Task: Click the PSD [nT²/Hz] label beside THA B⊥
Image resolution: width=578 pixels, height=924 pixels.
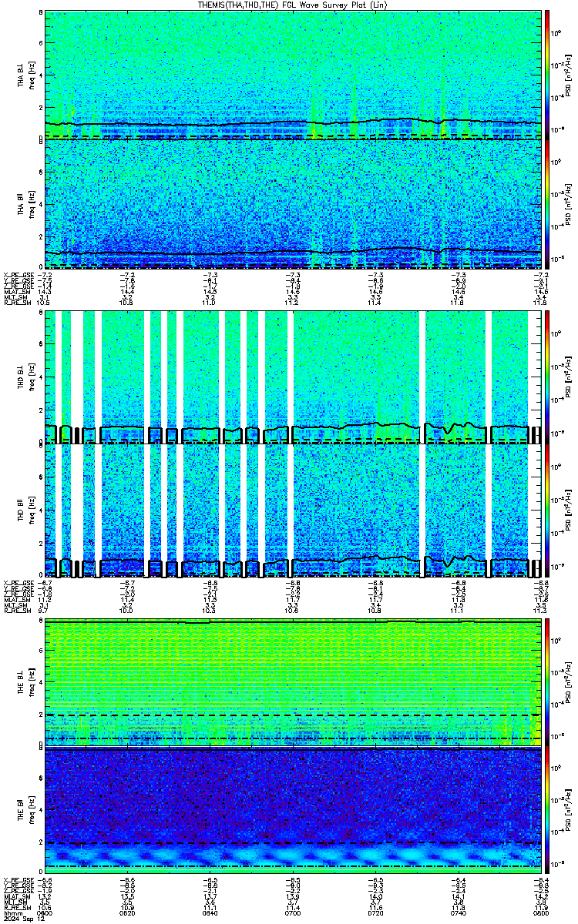Action: click(x=569, y=75)
